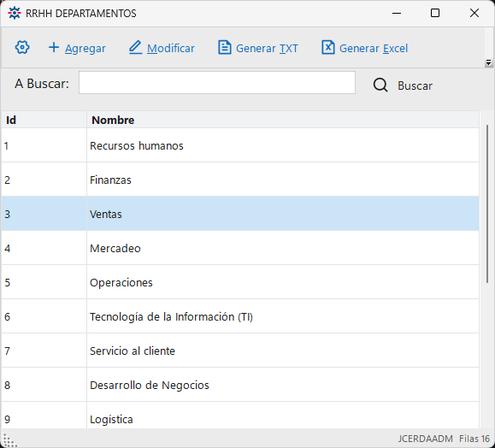Image resolution: width=495 pixels, height=448 pixels.
Task: Sort by the Nombre column header
Action: pos(283,120)
